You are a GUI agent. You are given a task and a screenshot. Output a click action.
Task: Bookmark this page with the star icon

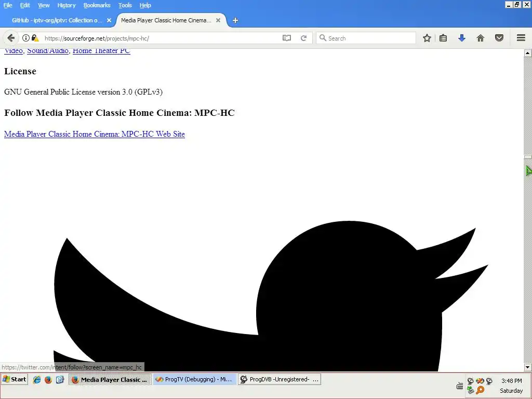[427, 38]
